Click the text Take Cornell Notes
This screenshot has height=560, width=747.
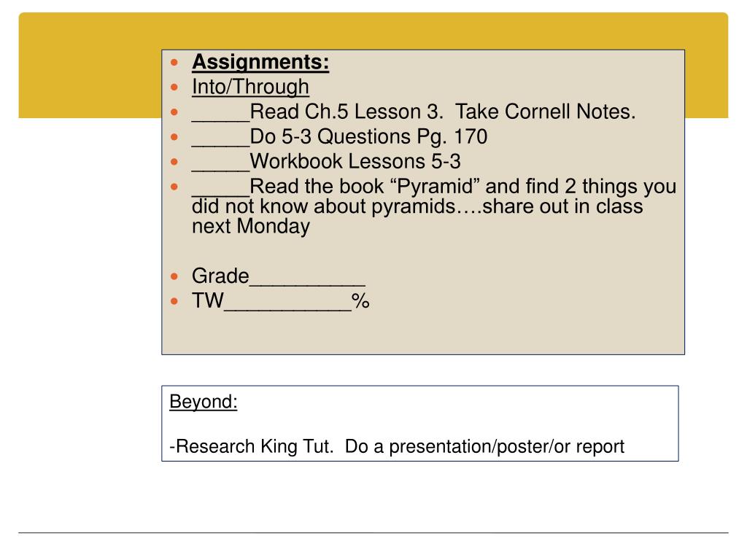546,112
